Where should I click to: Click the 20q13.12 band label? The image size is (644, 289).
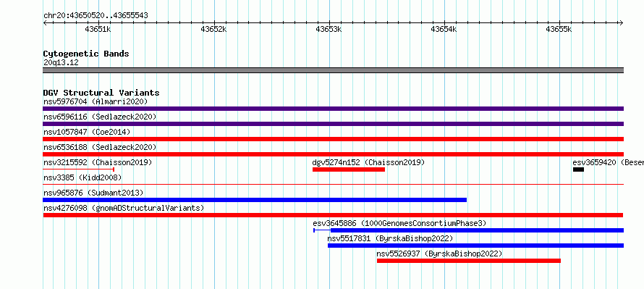coord(61,63)
